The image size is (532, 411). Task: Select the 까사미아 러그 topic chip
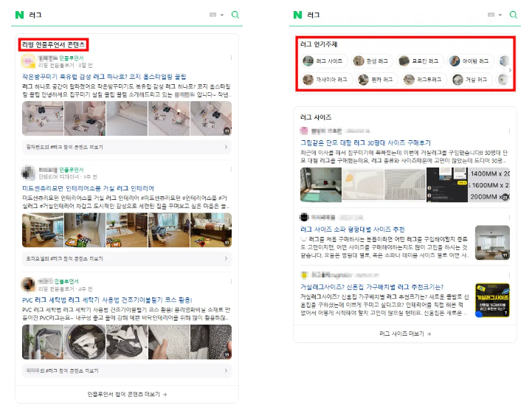pyautogui.click(x=326, y=80)
